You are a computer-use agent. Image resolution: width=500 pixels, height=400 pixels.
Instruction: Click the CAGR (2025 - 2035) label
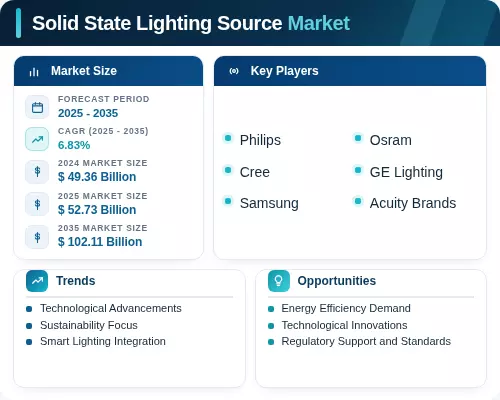pyautogui.click(x=103, y=131)
